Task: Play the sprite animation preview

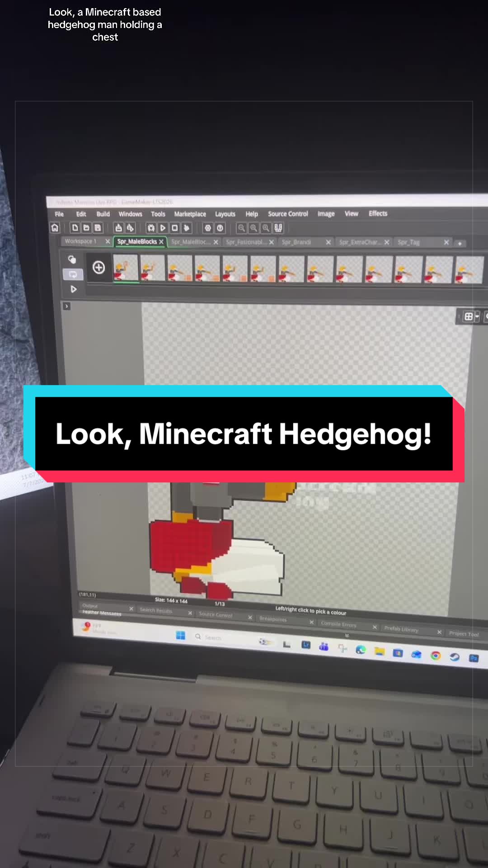Action: [73, 289]
